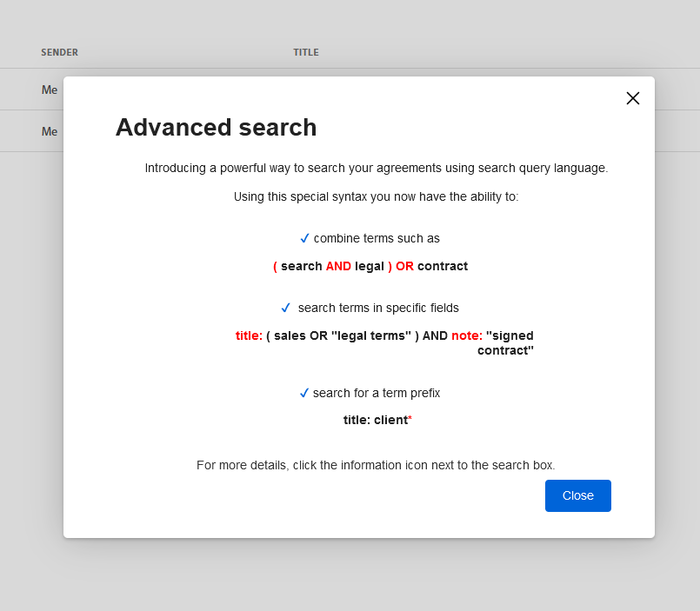Select the SENDER column header
700x611 pixels.
(59, 52)
